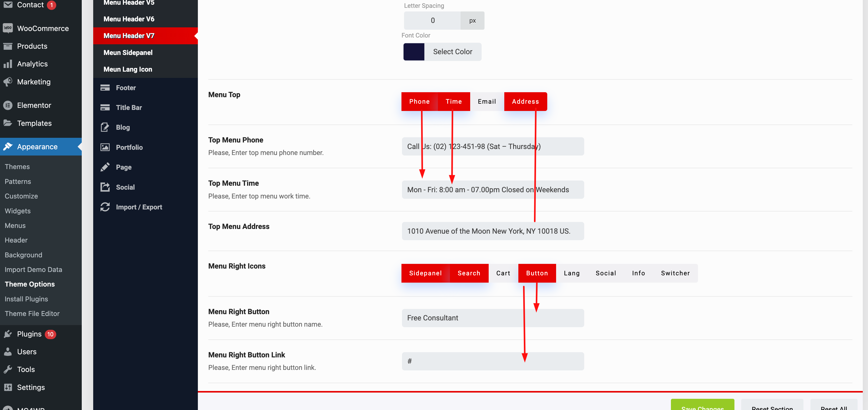The height and width of the screenshot is (410, 868).
Task: Click the Import / Export refresh icon
Action: click(105, 207)
